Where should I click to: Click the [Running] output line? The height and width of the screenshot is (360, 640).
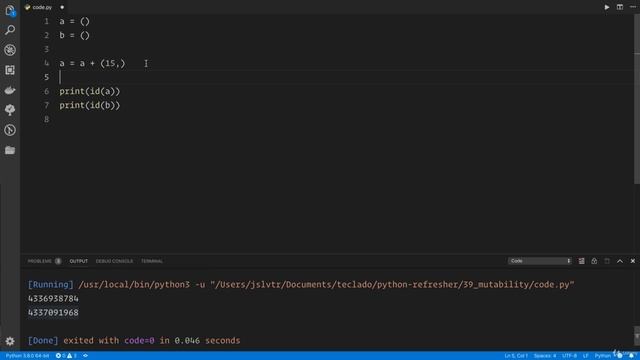(301, 284)
